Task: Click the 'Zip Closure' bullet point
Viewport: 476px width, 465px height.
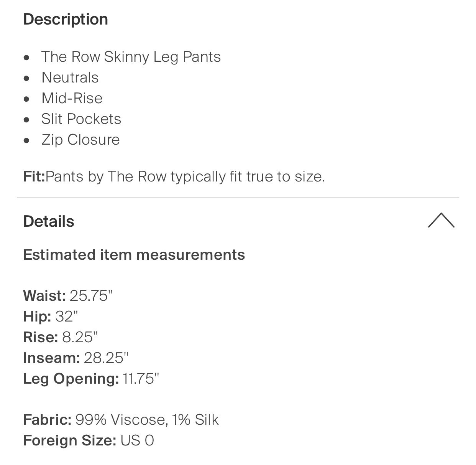Action: click(x=80, y=140)
